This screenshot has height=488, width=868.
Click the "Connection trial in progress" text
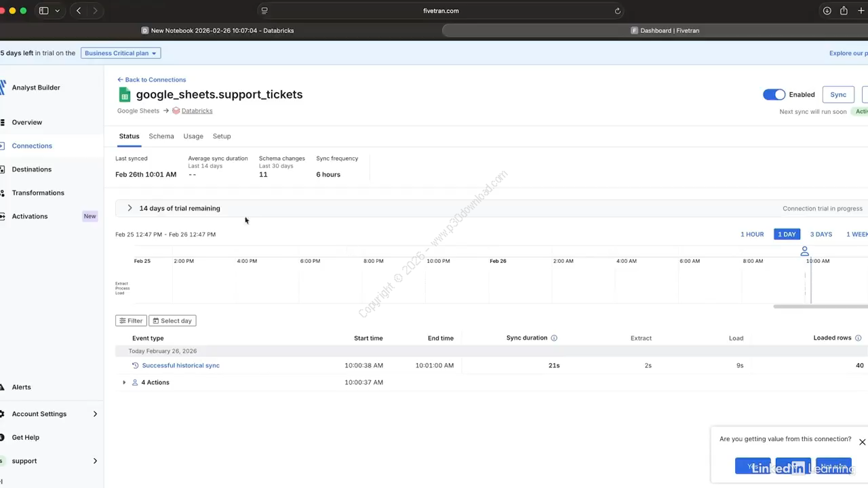(823, 209)
